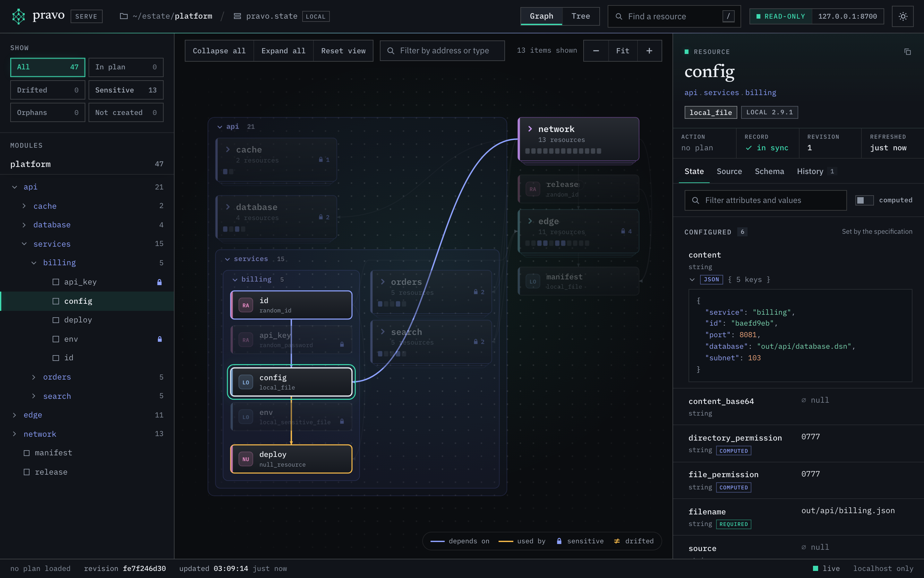Open the Schema tab
This screenshot has height=578, width=924.
(x=769, y=171)
